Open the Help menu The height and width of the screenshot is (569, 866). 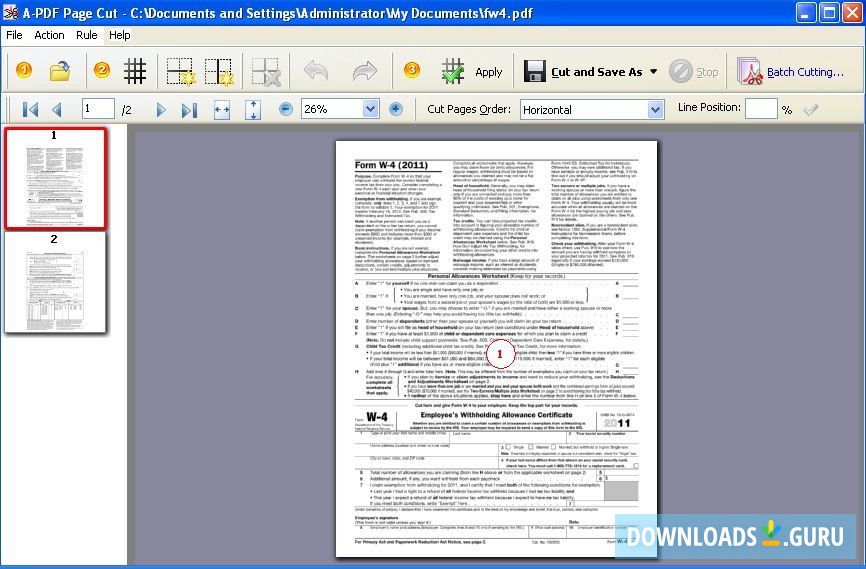point(119,35)
